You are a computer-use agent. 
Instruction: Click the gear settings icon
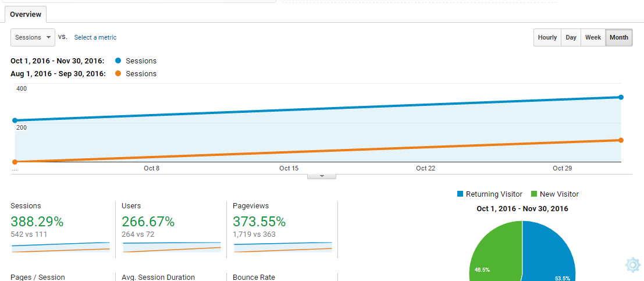point(633,265)
